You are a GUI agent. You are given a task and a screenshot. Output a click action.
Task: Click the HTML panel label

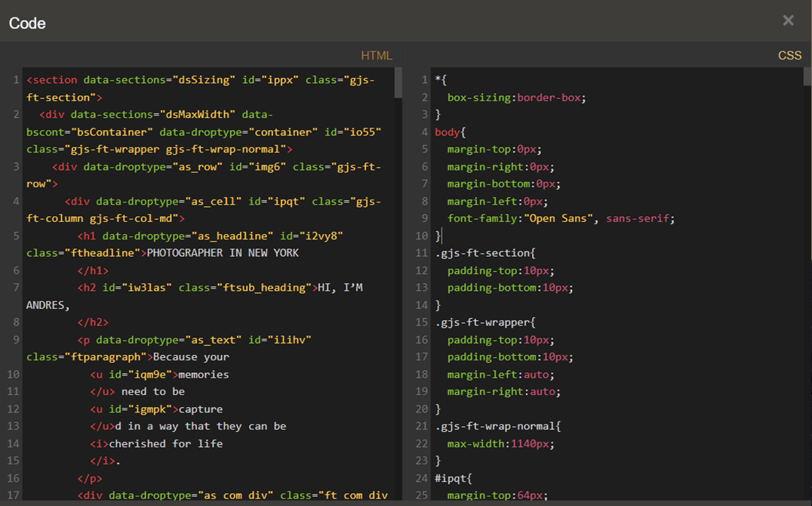[376, 55]
